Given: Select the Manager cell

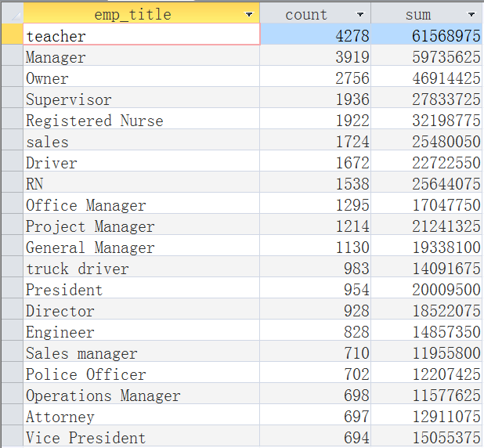Looking at the screenshot, I should point(142,56).
